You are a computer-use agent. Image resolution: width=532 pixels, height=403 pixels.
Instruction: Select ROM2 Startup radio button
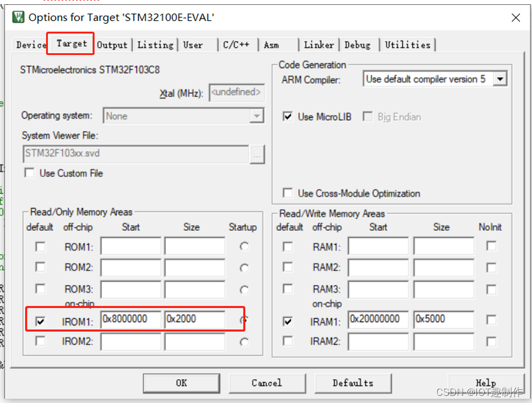point(244,268)
